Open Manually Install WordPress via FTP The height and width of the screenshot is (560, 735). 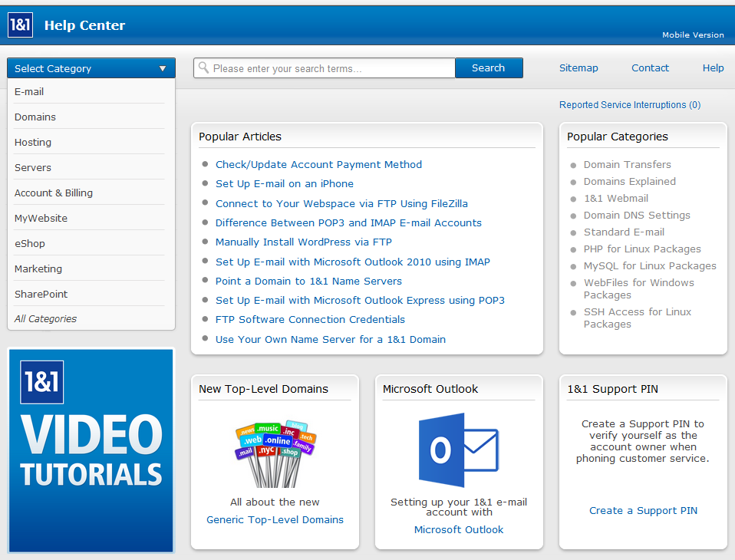(304, 242)
